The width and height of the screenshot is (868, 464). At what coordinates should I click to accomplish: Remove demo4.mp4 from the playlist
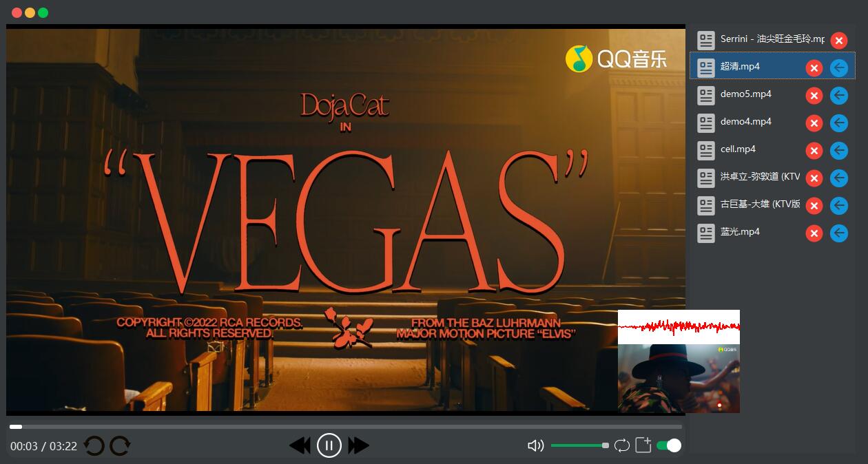pos(814,123)
